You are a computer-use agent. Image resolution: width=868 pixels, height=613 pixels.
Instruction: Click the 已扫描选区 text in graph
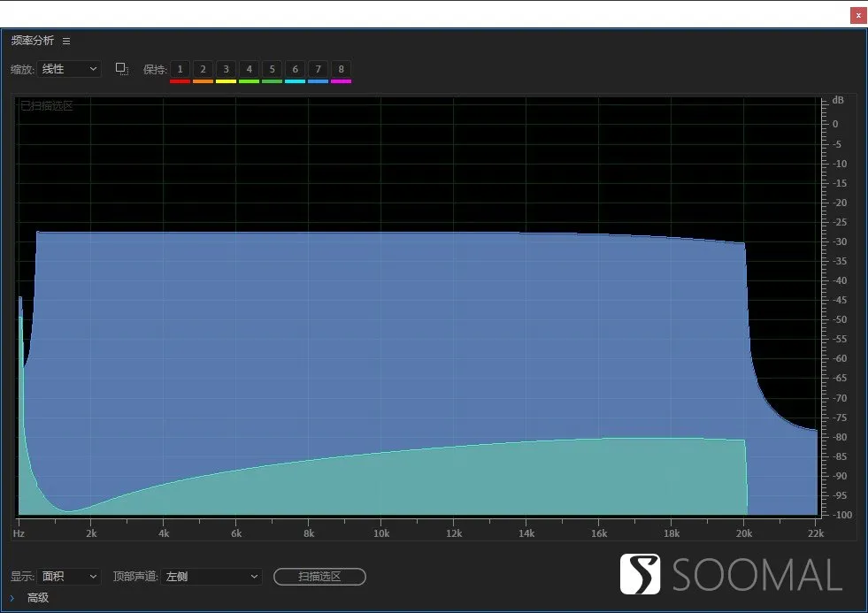tap(47, 105)
